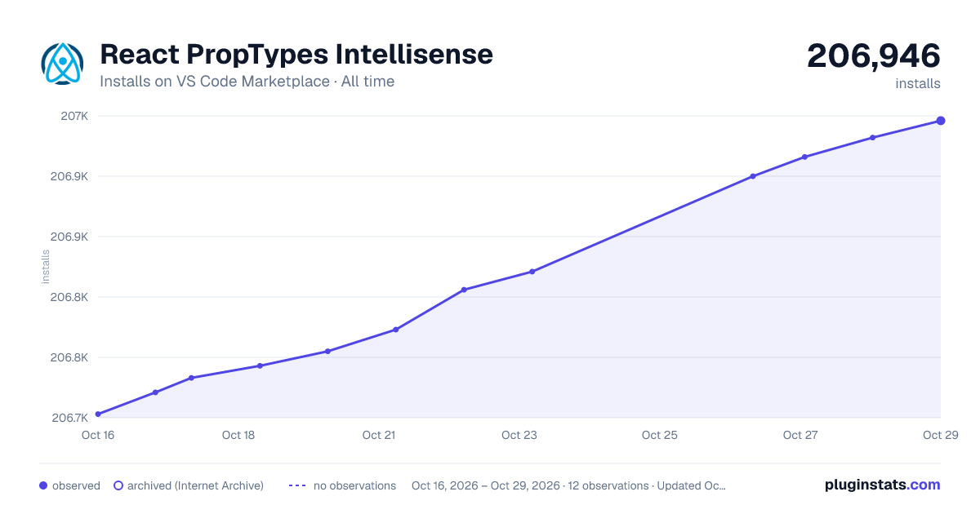The height and width of the screenshot is (514, 980).
Task: Click the 206.7K y-axis label
Action: click(69, 418)
